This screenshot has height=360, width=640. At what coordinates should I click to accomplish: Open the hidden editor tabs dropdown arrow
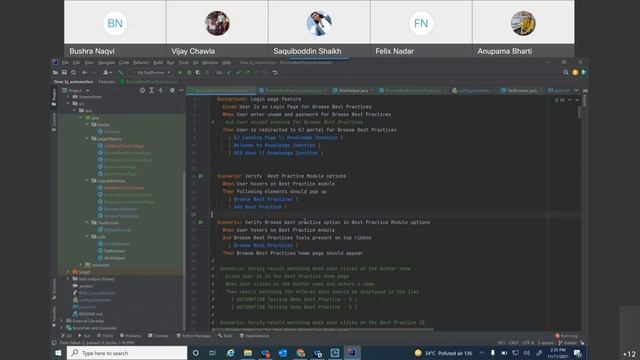pyautogui.click(x=576, y=90)
